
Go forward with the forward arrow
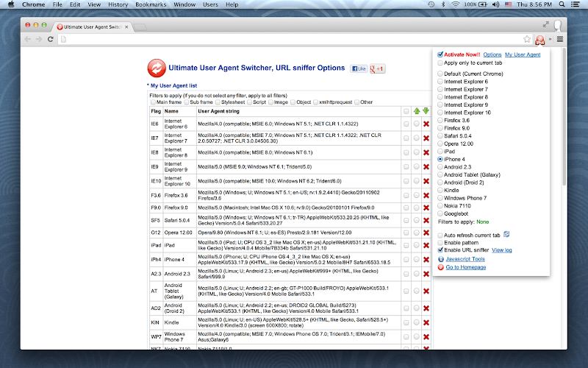point(39,39)
